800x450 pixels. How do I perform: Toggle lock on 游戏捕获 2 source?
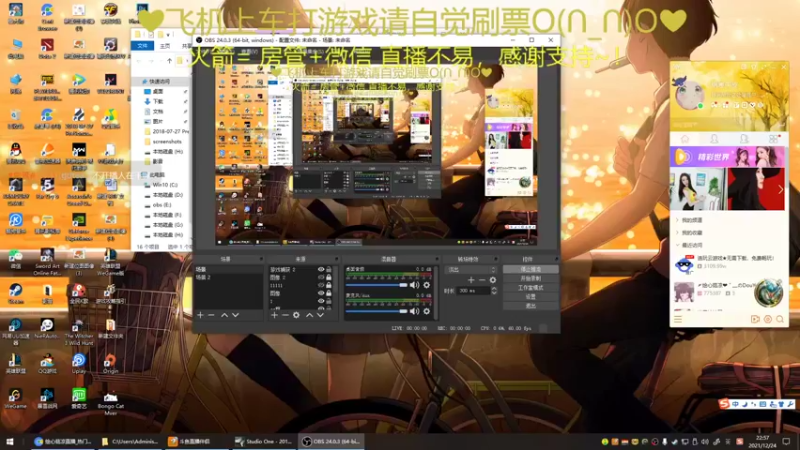(x=329, y=269)
